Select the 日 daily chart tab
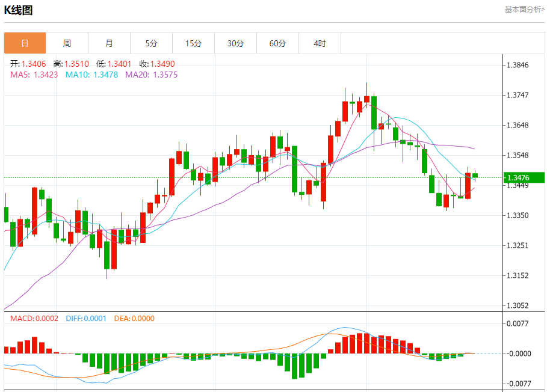This screenshot has height=392, width=547. point(25,43)
